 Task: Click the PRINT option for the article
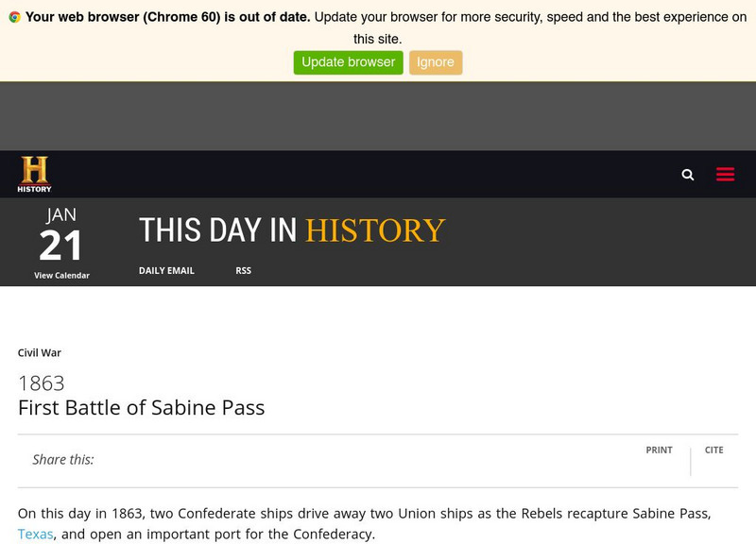658,450
